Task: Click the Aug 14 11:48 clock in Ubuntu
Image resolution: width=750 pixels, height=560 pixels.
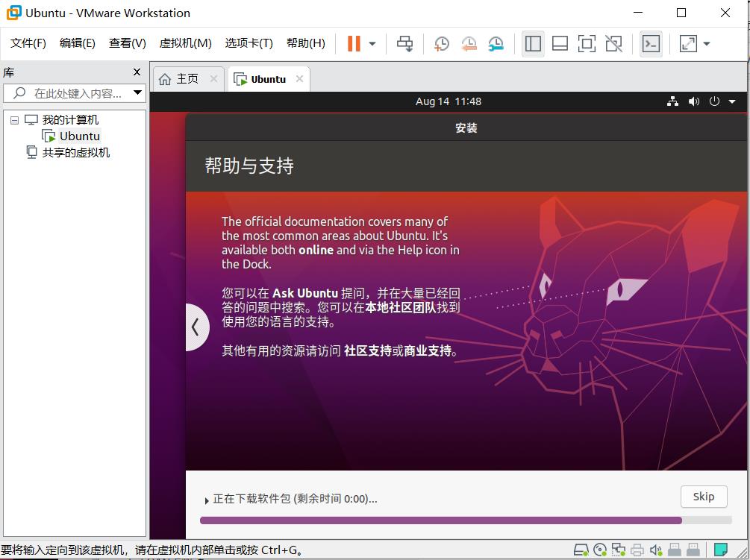Action: (x=449, y=101)
